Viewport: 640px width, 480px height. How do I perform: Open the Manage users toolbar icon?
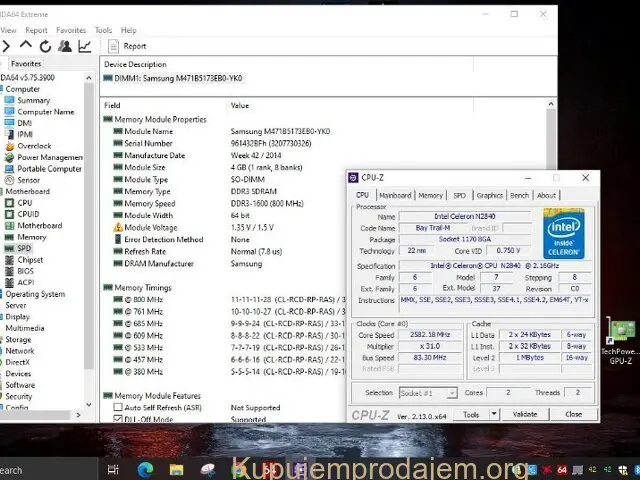pos(65,46)
